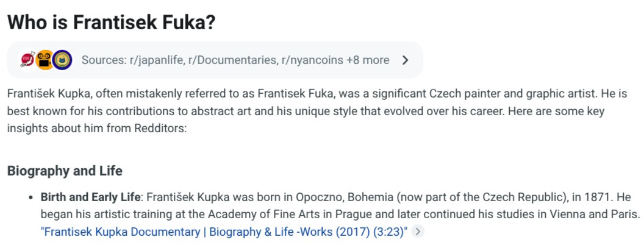Click the 'Sources:' label in the pill
The width and height of the screenshot is (644, 245).
(102, 60)
